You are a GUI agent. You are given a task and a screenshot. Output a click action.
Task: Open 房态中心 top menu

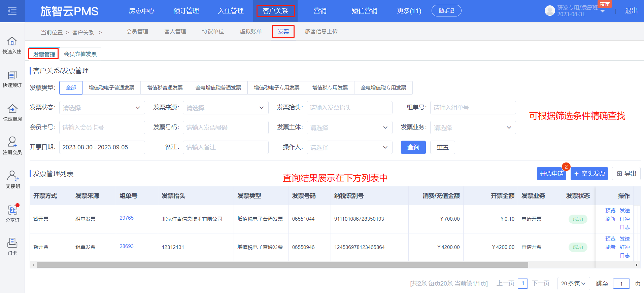coord(141,11)
